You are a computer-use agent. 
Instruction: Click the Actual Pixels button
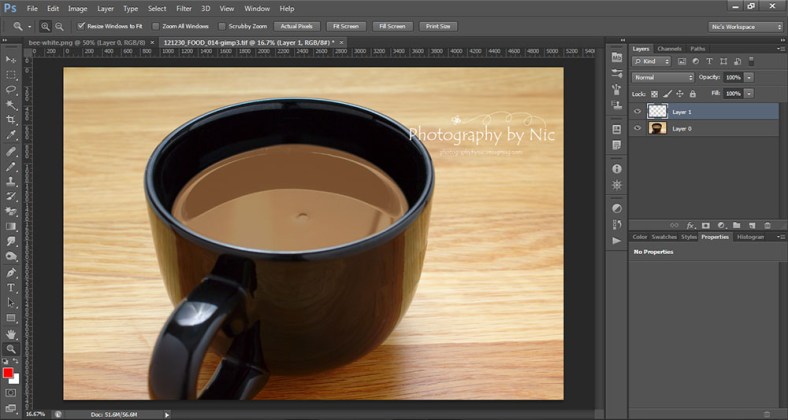tap(298, 26)
